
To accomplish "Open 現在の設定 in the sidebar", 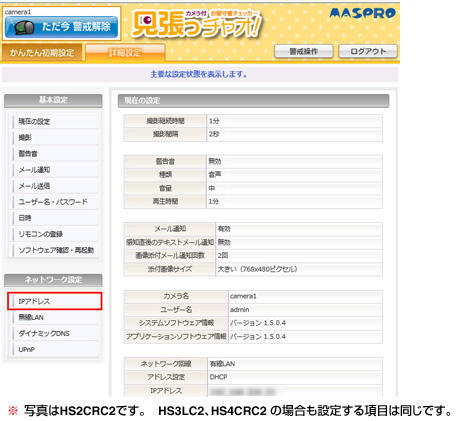I will (x=54, y=122).
